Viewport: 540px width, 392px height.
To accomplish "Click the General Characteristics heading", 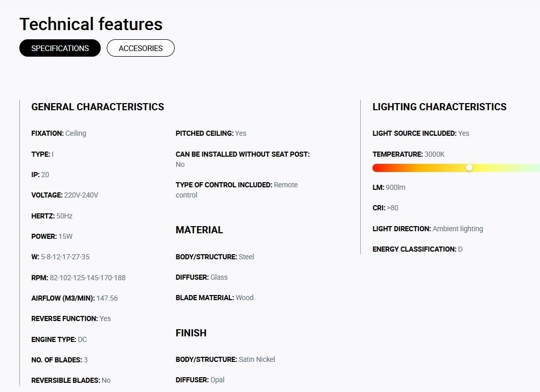I will [x=98, y=107].
